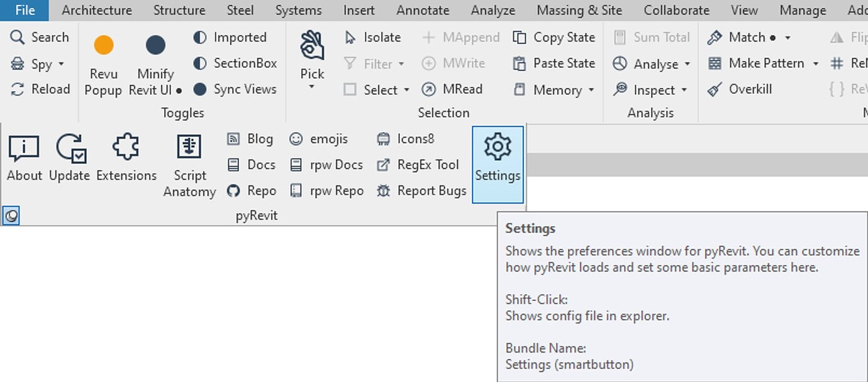Switch to the Collaborate tab
Viewport: 868px width, 382px height.
tap(676, 10)
